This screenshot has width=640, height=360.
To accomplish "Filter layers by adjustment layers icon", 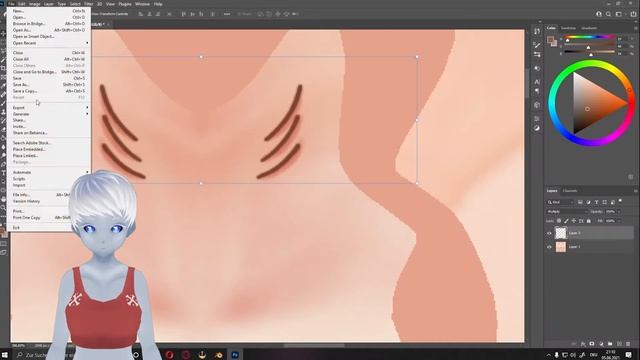I will tap(589, 202).
